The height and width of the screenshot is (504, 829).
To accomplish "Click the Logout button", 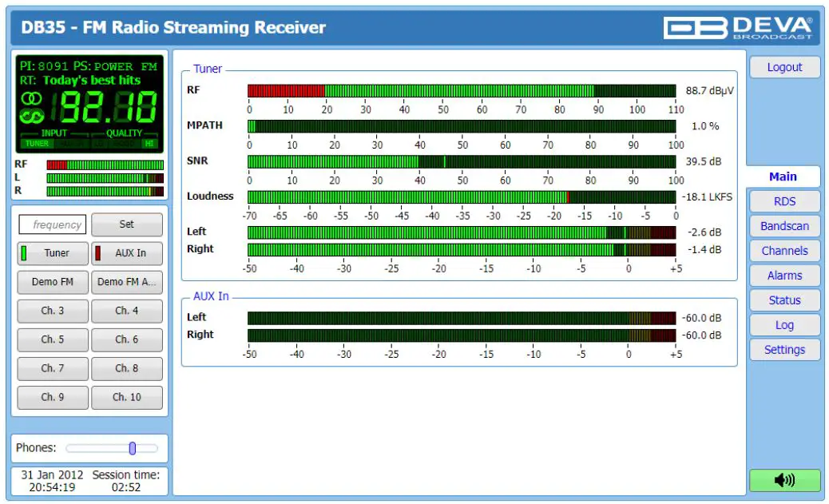I will [784, 67].
